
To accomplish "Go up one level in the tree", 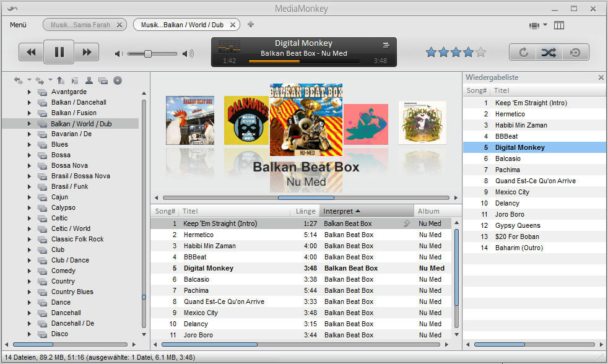I will click(x=61, y=80).
